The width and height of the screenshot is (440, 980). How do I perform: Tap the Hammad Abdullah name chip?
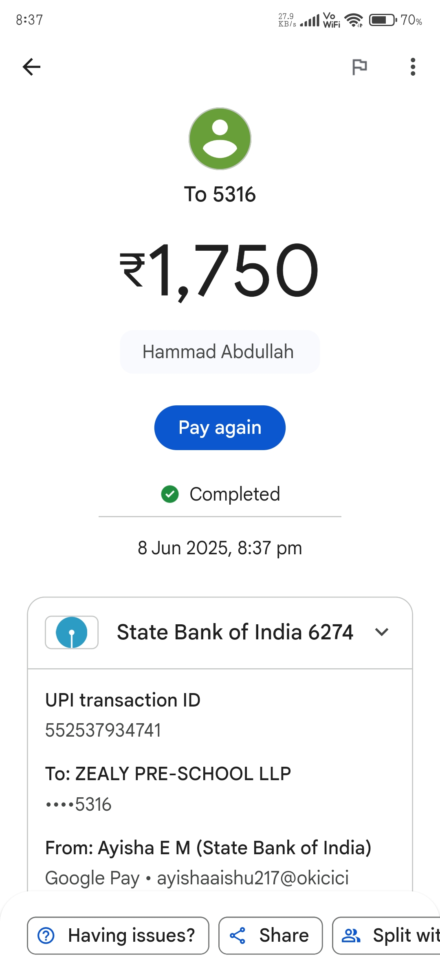[220, 352]
